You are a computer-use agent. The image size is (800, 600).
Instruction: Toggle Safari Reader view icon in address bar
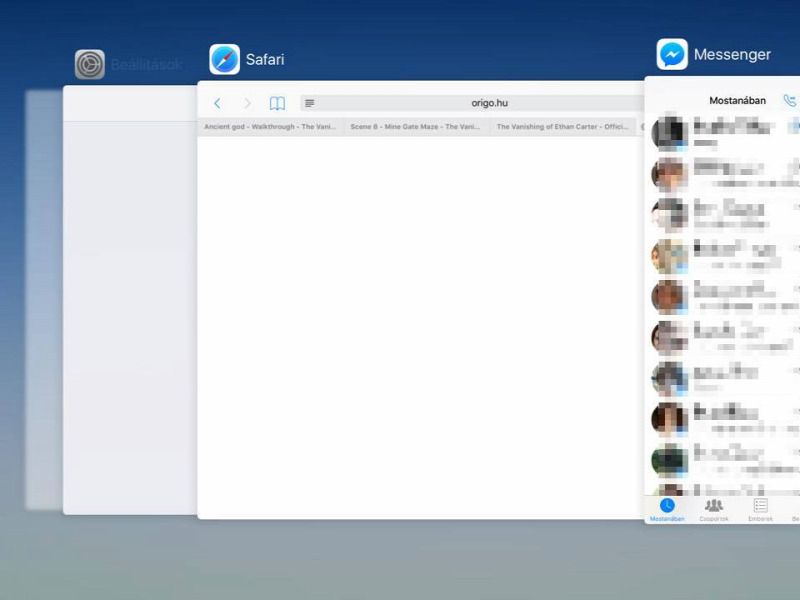tap(310, 103)
